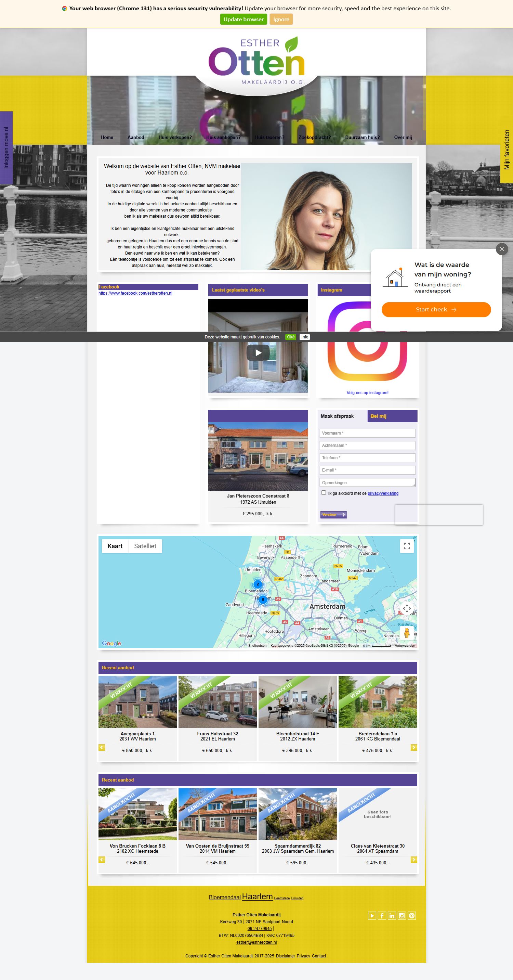Toggle fullscreen view on the map

pyautogui.click(x=407, y=546)
